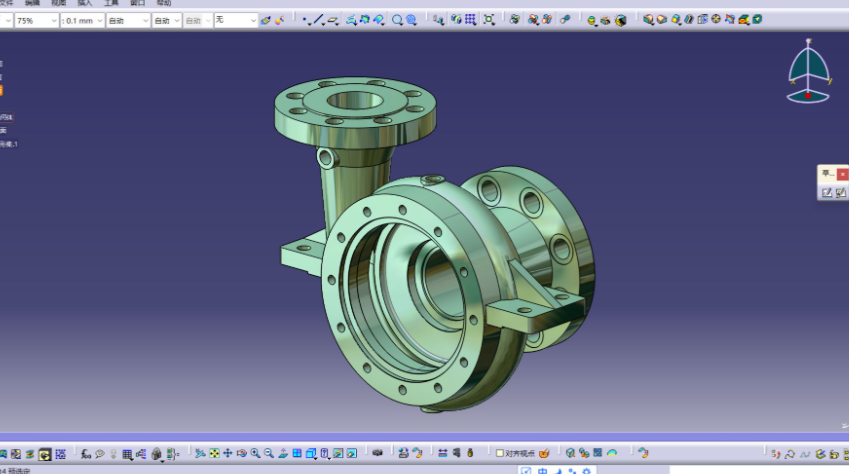Image resolution: width=849 pixels, height=474 pixels.
Task: Select the first blue surface tool
Action: pyautogui.click(x=351, y=20)
